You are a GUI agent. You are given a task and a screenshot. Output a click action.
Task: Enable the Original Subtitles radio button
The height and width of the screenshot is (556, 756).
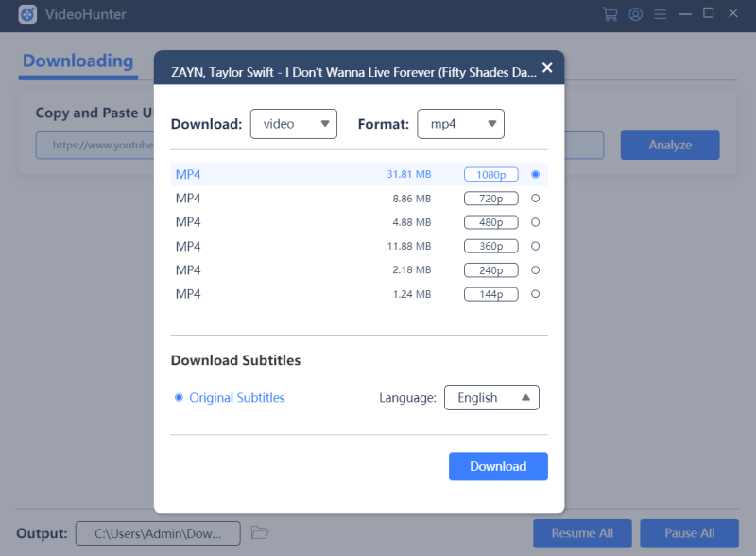click(x=179, y=398)
